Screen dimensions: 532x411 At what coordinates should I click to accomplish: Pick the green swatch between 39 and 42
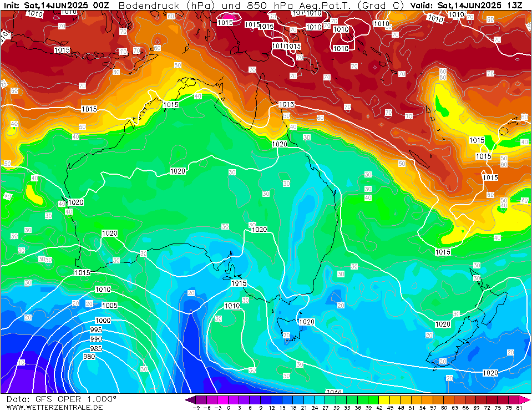pos(373,400)
